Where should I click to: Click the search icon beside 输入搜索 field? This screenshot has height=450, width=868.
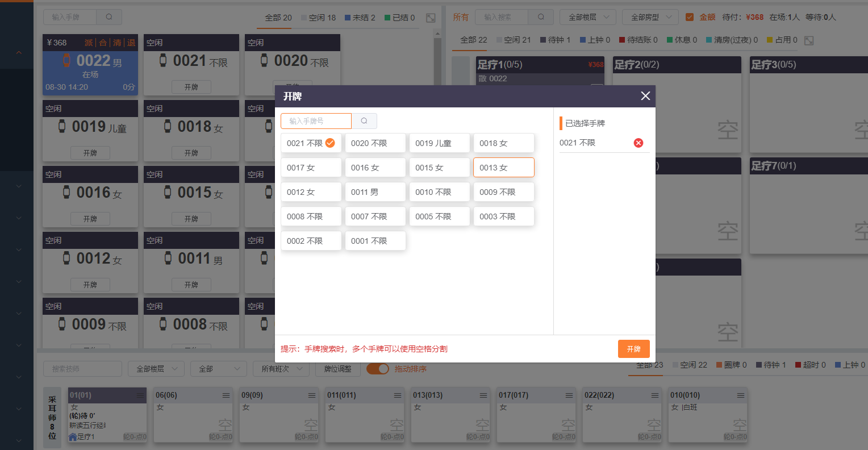click(541, 17)
